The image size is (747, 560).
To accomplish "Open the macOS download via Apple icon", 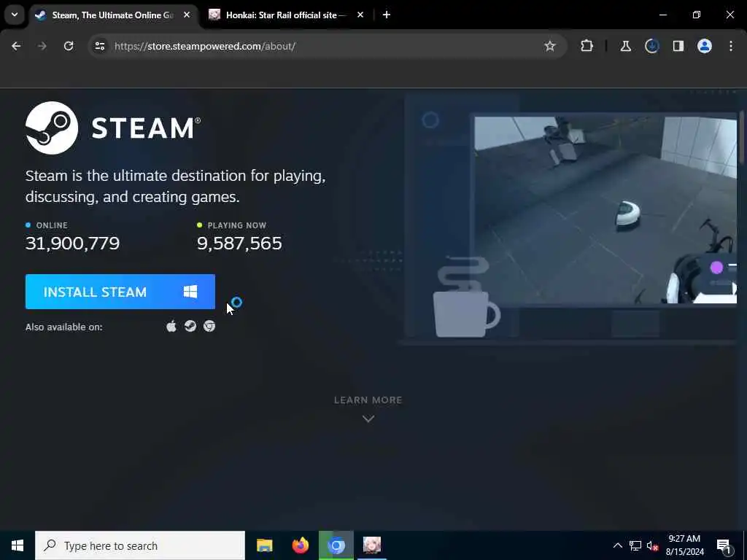I will click(171, 326).
